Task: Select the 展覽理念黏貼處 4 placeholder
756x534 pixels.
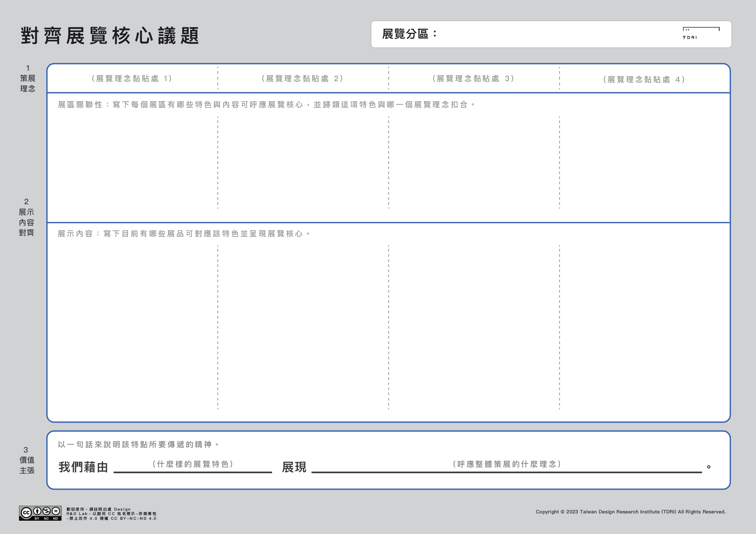Action: 643,79
